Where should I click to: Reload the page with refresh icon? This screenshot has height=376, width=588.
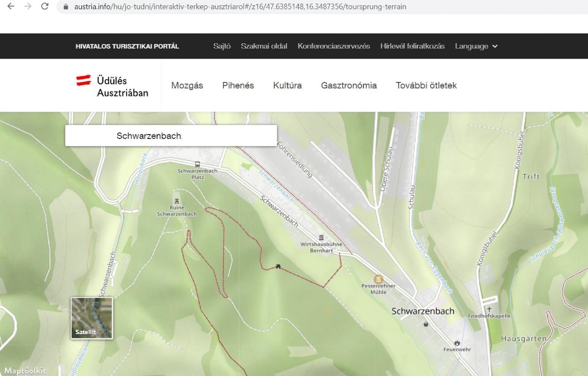(x=45, y=6)
